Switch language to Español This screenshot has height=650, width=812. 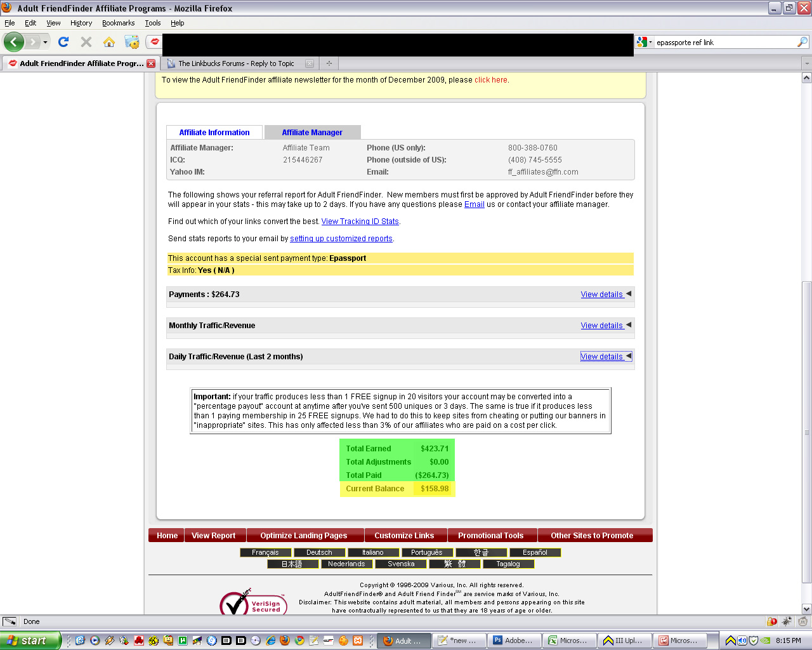coord(535,552)
